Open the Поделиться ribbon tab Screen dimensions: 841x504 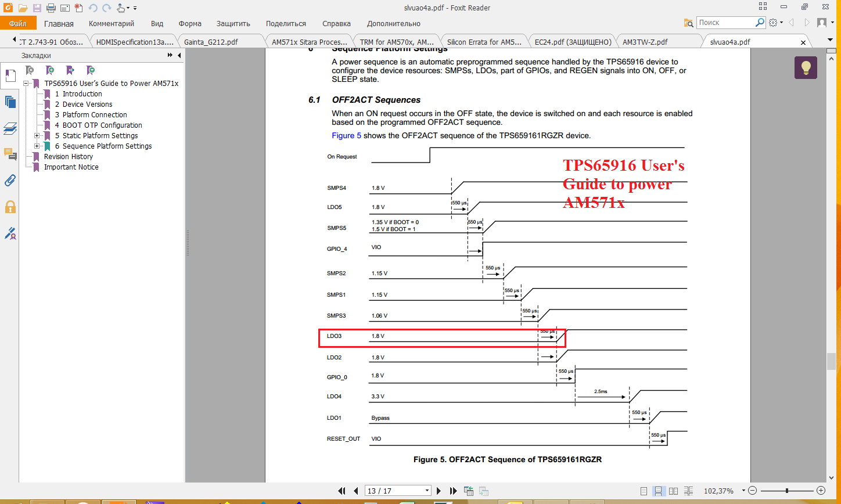[x=286, y=24]
